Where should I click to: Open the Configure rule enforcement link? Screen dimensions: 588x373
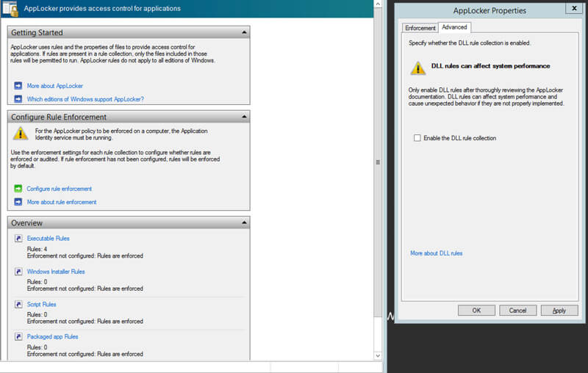(x=59, y=189)
